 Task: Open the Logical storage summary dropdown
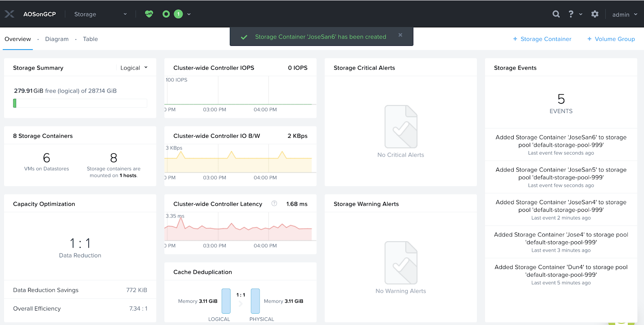point(134,68)
